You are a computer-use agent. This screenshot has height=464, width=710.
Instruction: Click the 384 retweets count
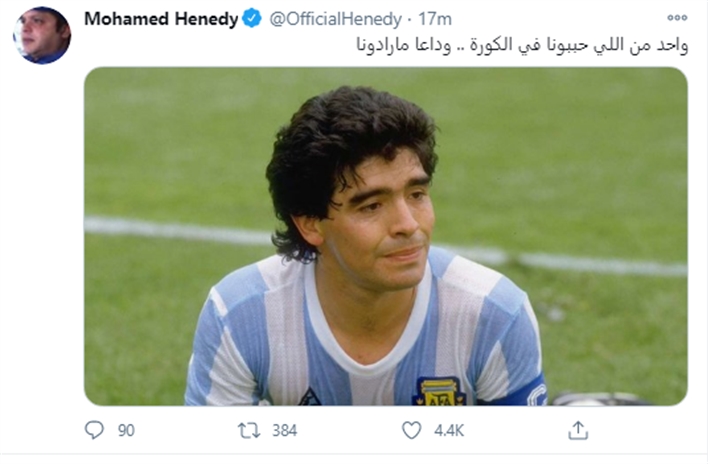coord(284,431)
